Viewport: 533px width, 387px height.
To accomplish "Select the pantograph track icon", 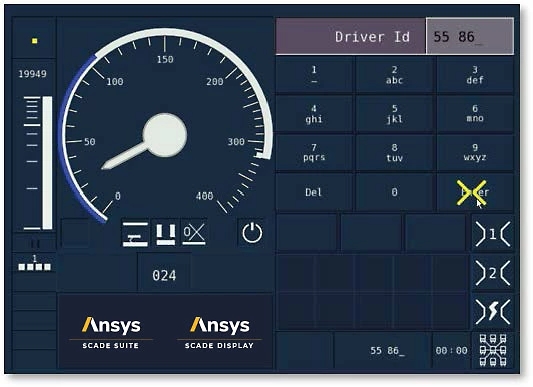I will pyautogui.click(x=135, y=234).
